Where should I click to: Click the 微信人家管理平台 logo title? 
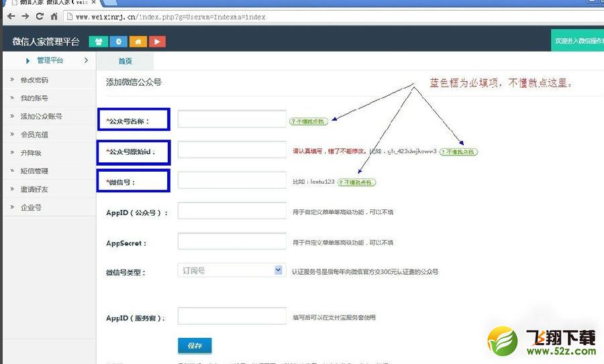tap(46, 42)
